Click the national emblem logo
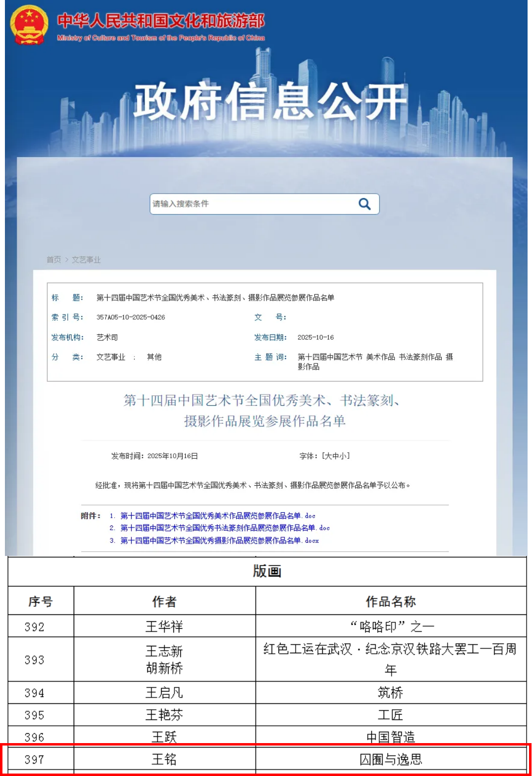This screenshot has width=532, height=776. coord(29,25)
